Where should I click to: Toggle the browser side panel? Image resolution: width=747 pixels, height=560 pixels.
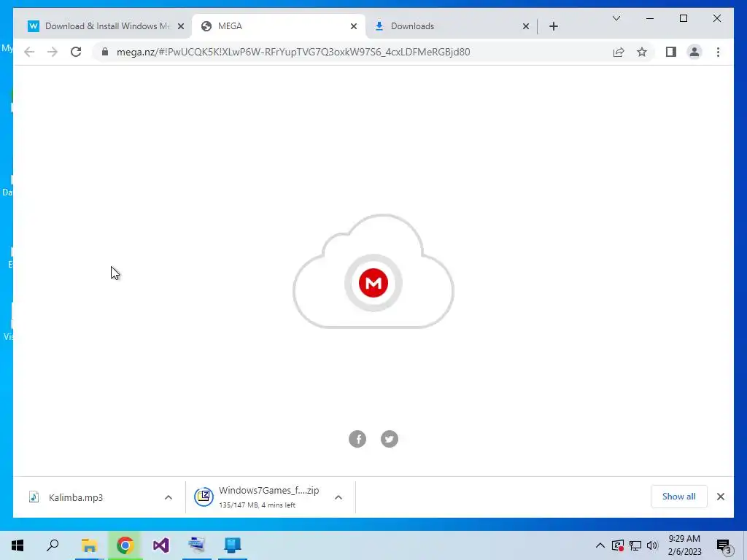tap(671, 52)
